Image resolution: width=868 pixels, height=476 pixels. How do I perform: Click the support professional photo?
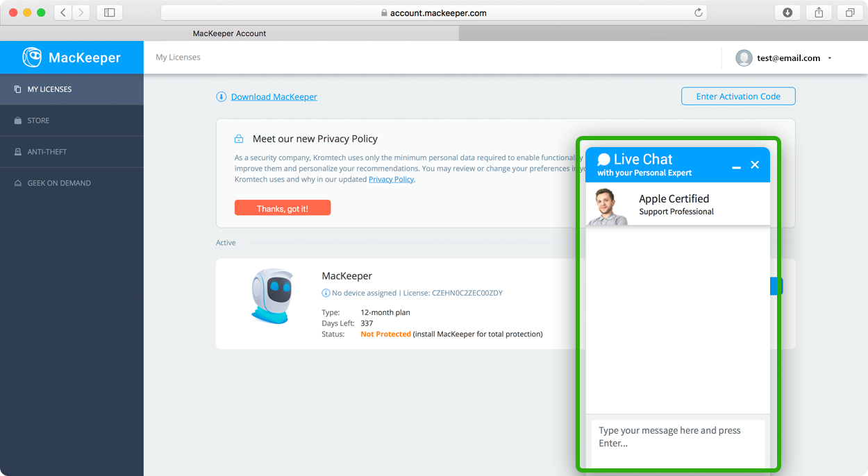[x=608, y=206]
